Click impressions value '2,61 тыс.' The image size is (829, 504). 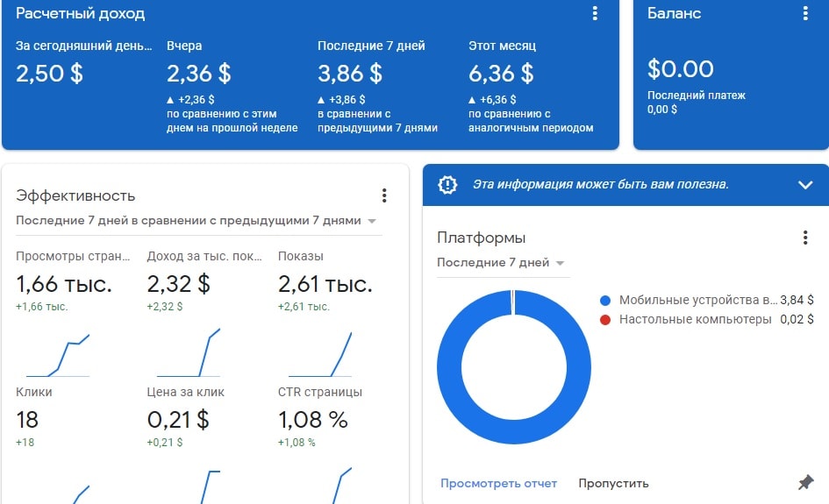(x=325, y=284)
